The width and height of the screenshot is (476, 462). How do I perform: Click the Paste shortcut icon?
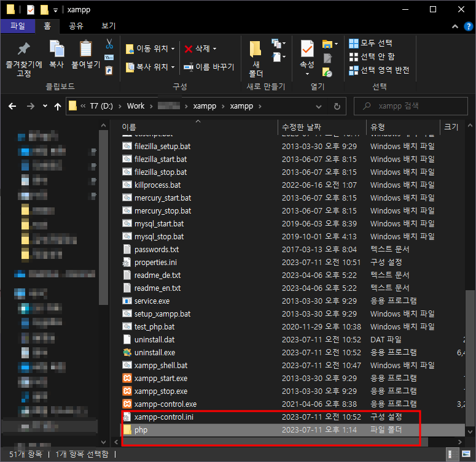tap(109, 71)
